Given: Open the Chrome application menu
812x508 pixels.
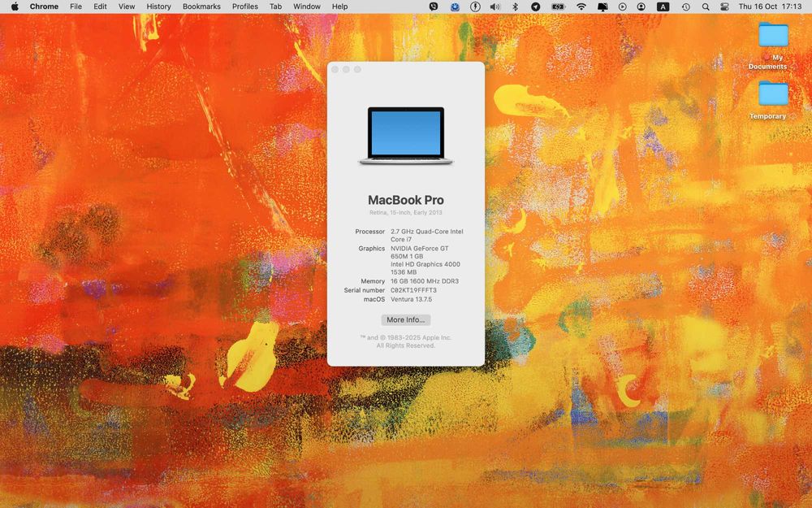Looking at the screenshot, I should (44, 7).
